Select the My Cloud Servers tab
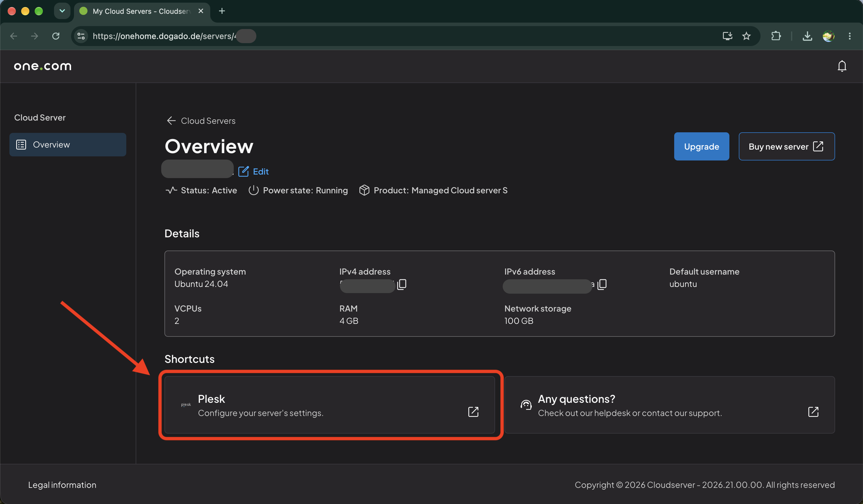 click(x=142, y=11)
